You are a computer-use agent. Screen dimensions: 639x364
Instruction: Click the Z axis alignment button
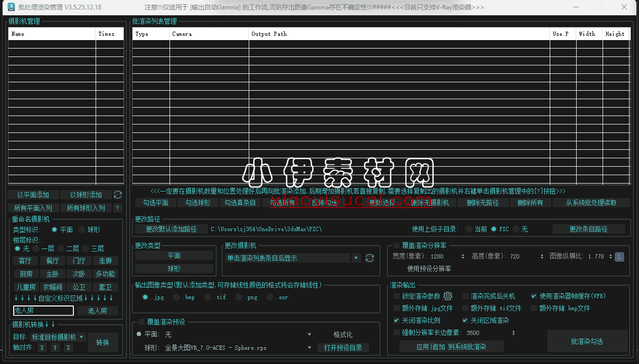[68, 348]
